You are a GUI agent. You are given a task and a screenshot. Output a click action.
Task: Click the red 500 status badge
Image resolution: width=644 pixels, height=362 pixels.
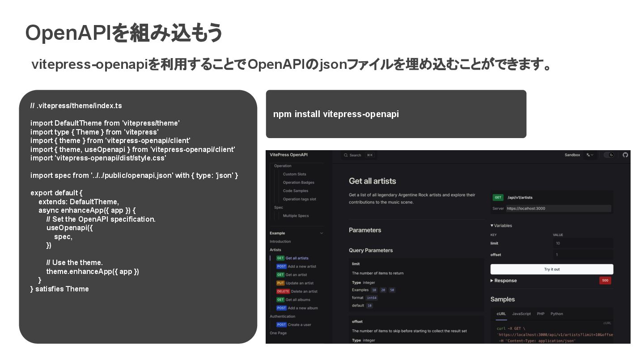(605, 281)
